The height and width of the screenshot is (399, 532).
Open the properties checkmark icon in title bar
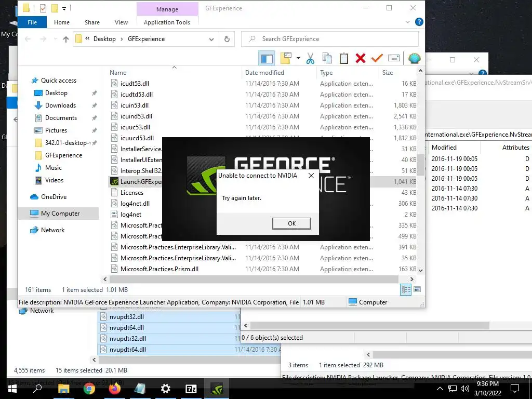43,8
